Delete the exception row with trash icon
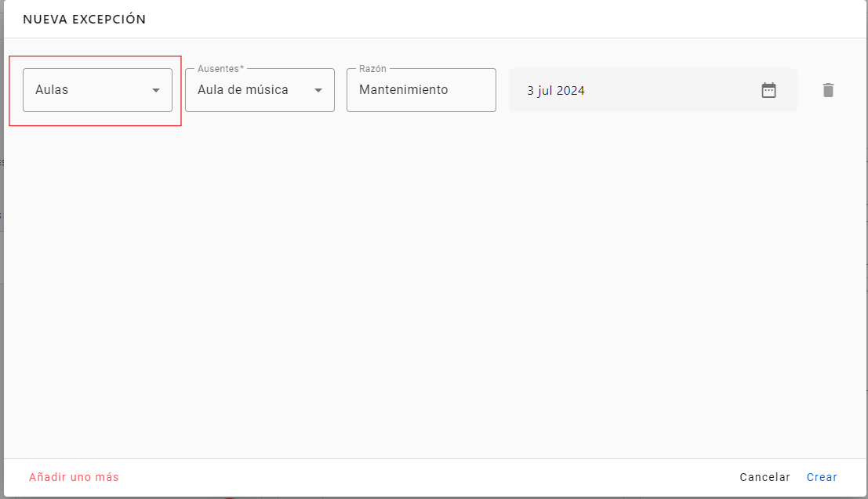Screen dimensions: 868x499 pyautogui.click(x=828, y=90)
